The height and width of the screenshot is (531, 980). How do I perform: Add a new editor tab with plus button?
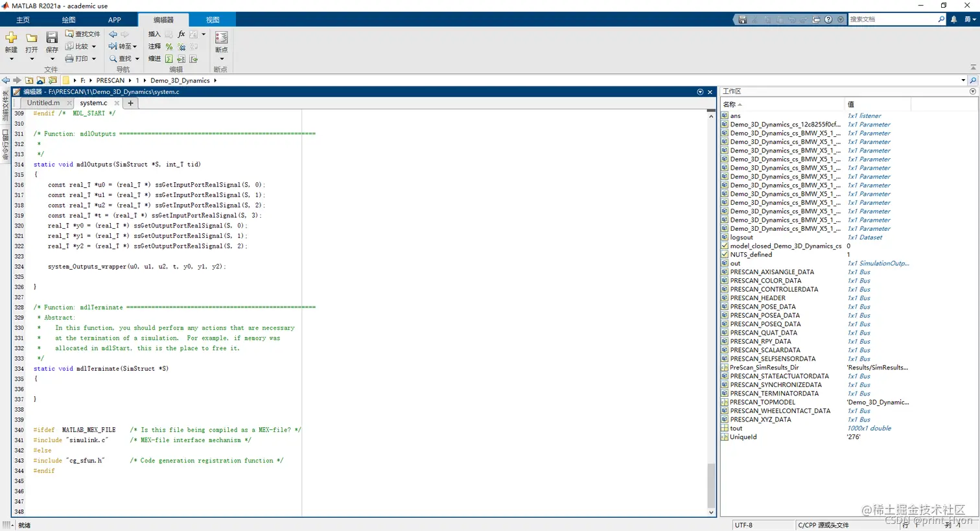[130, 103]
